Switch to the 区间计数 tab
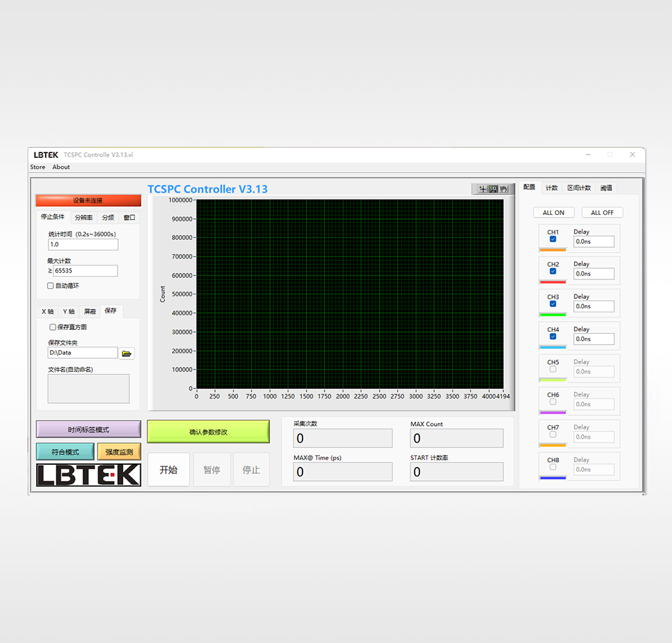The width and height of the screenshot is (672, 643). 579,188
